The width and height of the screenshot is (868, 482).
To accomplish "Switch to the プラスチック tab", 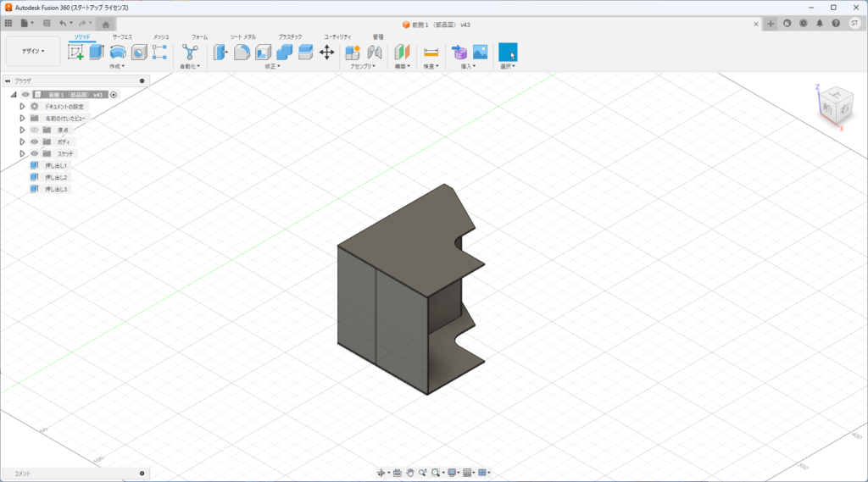I will tap(290, 37).
